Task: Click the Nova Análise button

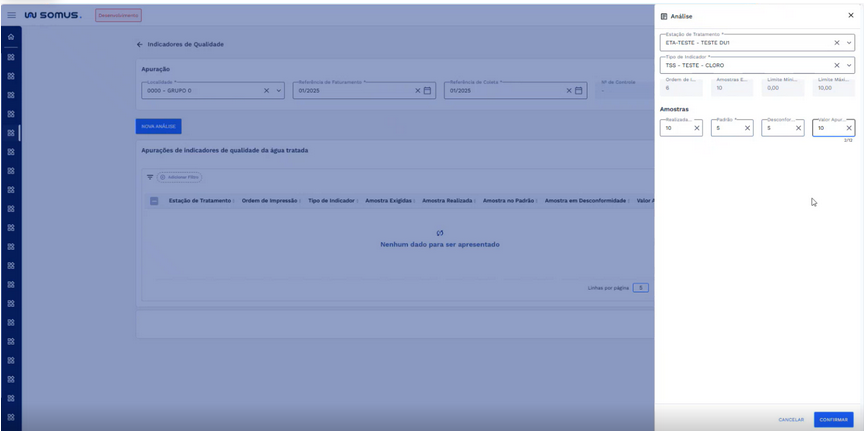Action: click(158, 127)
